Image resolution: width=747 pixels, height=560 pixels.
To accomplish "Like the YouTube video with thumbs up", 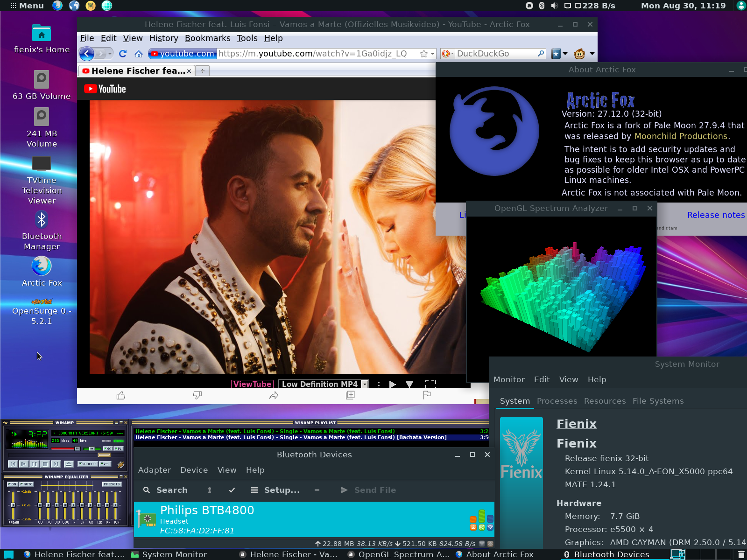I will point(121,396).
